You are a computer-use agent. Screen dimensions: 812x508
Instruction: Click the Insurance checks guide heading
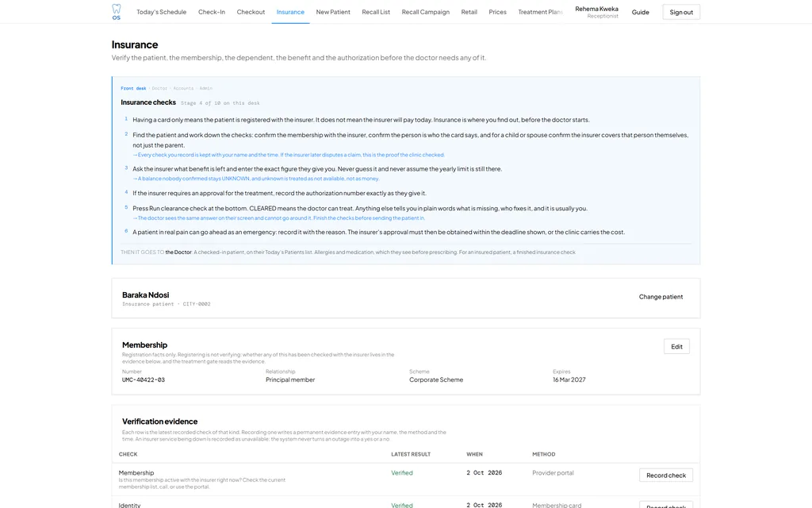[x=148, y=102]
